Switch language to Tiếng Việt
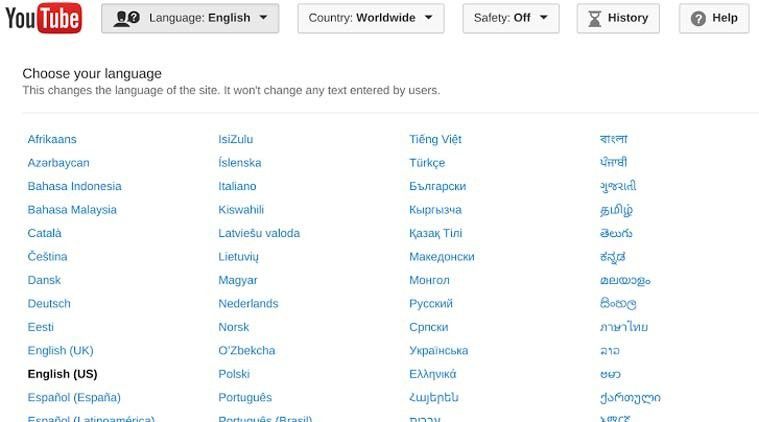This screenshot has height=422, width=759. (x=435, y=139)
